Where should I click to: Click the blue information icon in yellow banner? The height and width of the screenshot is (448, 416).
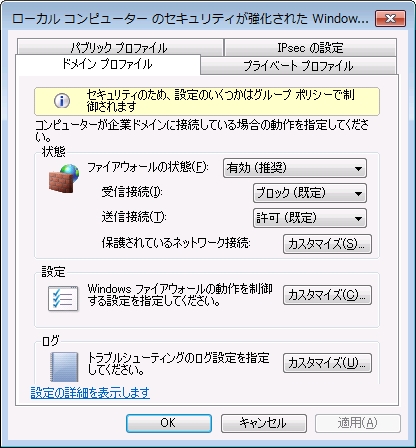click(x=62, y=101)
